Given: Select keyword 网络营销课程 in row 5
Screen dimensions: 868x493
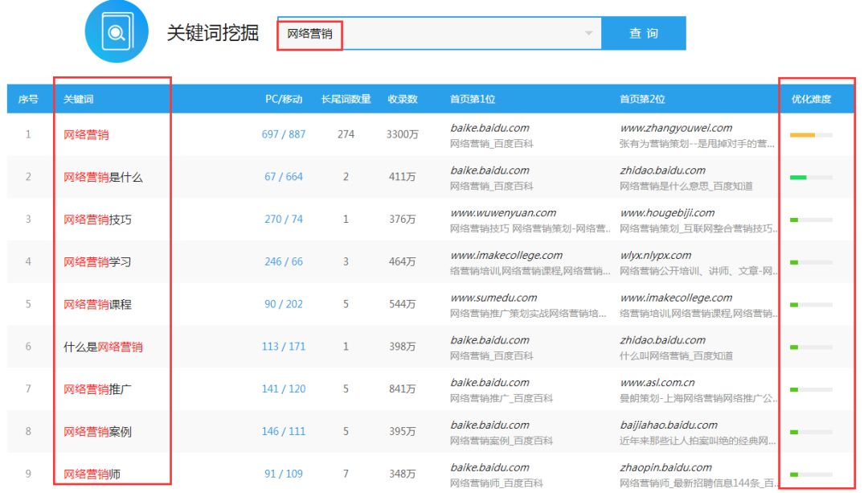Looking at the screenshot, I should (97, 304).
